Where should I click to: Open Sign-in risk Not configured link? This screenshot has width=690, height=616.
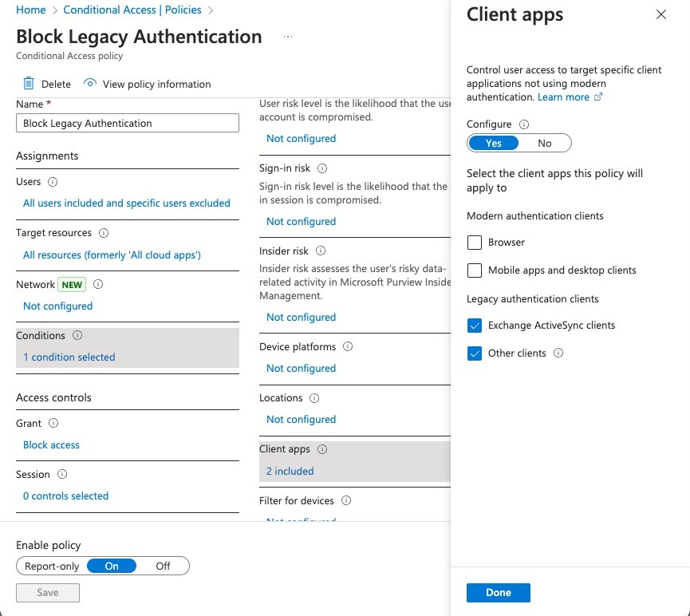(301, 222)
